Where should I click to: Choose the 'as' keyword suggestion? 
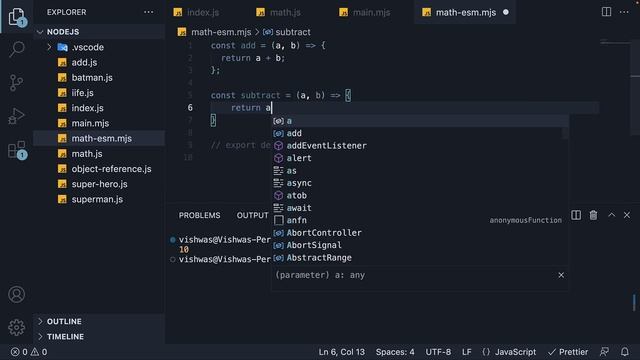[420, 171]
